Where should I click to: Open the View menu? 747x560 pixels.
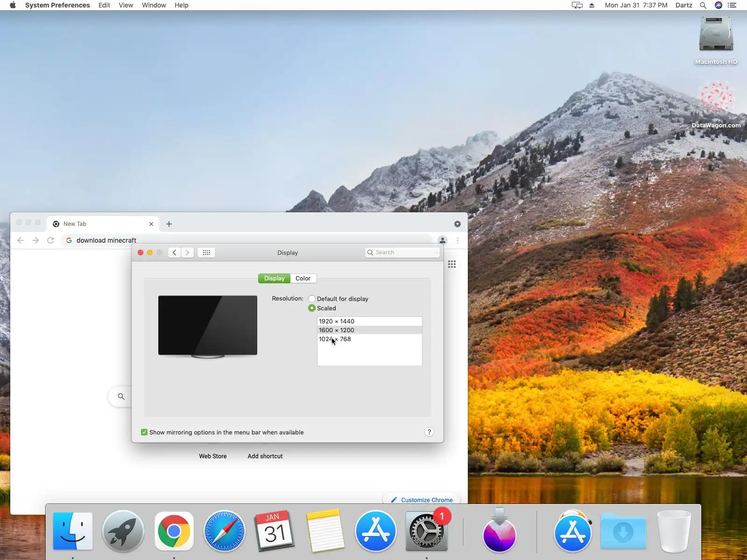(126, 5)
